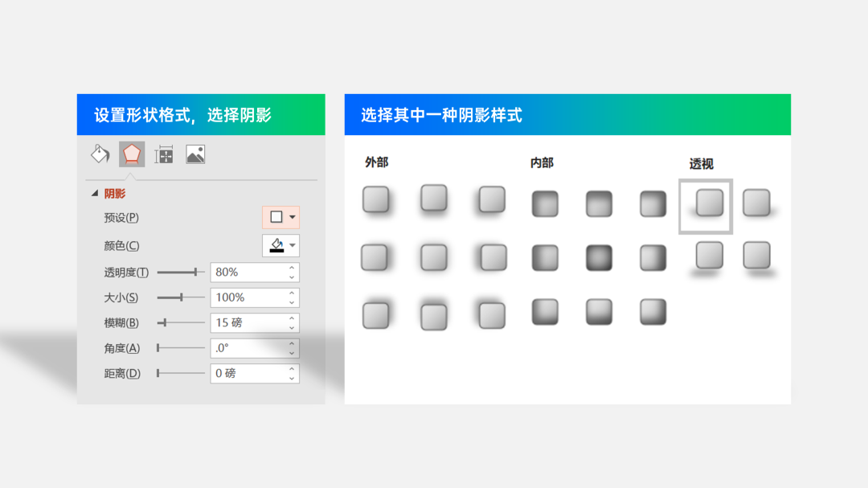The height and width of the screenshot is (488, 868).
Task: Decrease 模糊 with the down arrow
Action: point(292,327)
